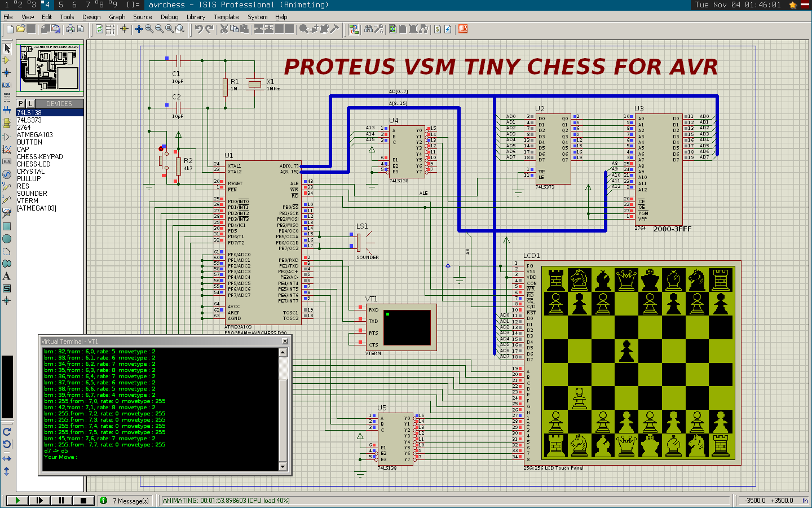812x508 pixels.
Task: Activate bus drawing mode
Action: pyautogui.click(x=7, y=110)
